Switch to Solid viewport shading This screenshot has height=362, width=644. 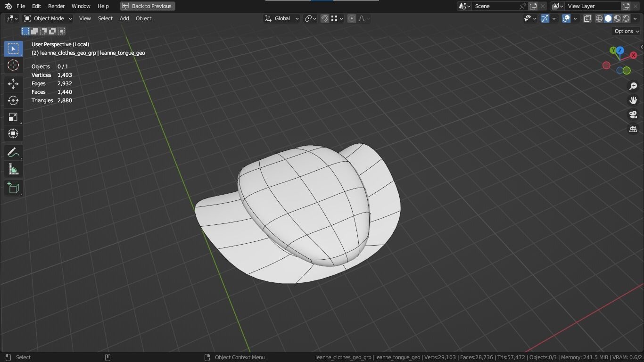point(608,18)
